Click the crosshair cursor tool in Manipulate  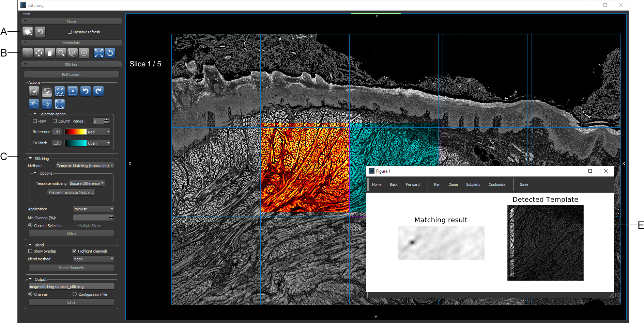pos(28,53)
